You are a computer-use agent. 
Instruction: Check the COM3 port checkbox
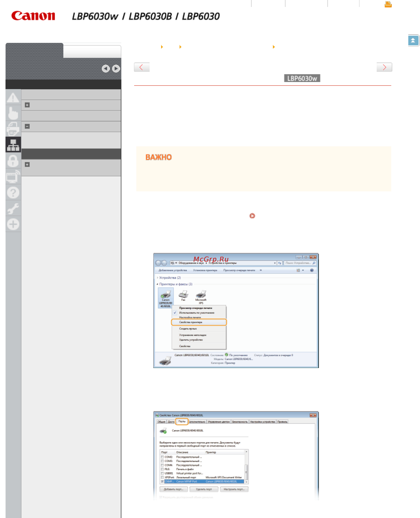pos(162,461)
